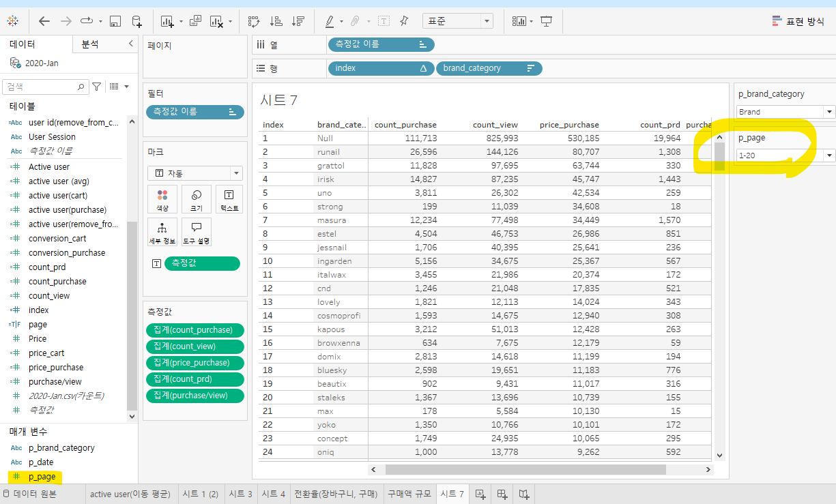The height and width of the screenshot is (504, 836).
Task: Click the Redo forward arrow
Action: point(66,21)
